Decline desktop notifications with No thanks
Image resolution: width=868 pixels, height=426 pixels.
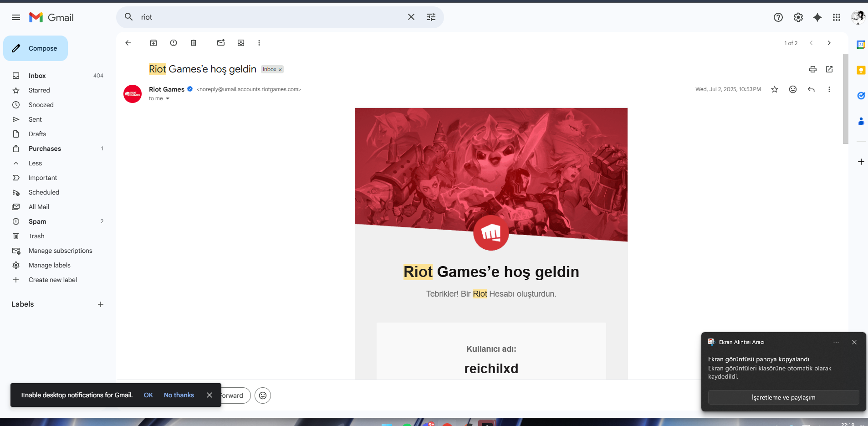[x=179, y=395]
